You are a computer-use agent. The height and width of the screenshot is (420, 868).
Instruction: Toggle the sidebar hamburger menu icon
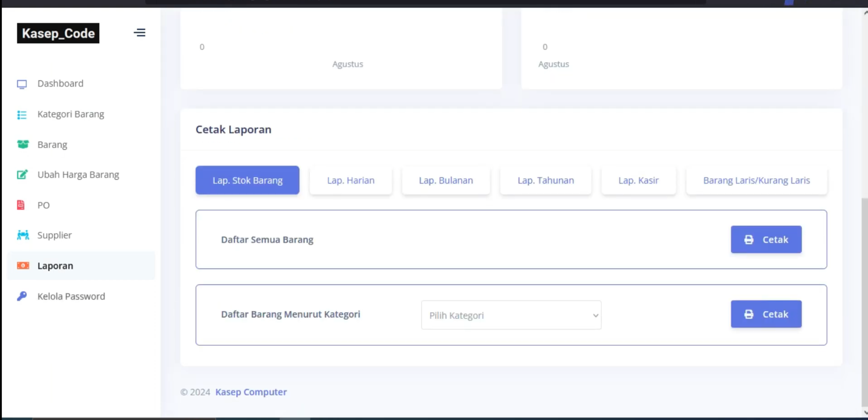click(x=140, y=33)
